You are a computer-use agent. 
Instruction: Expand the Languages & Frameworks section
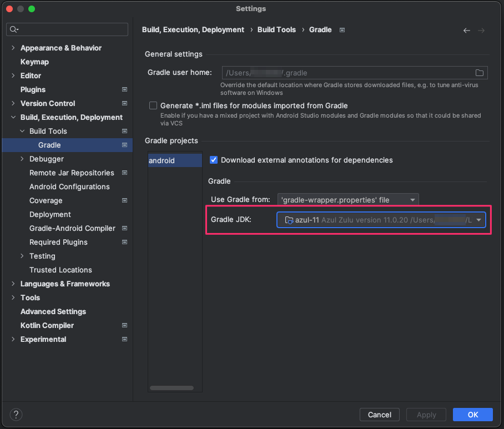13,284
